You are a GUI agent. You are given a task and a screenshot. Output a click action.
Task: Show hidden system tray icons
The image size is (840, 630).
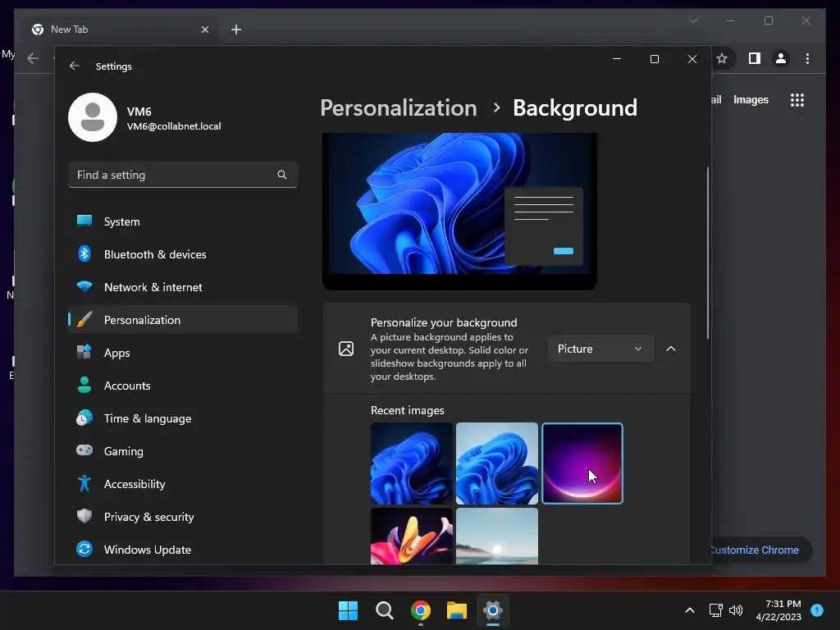[x=690, y=610]
